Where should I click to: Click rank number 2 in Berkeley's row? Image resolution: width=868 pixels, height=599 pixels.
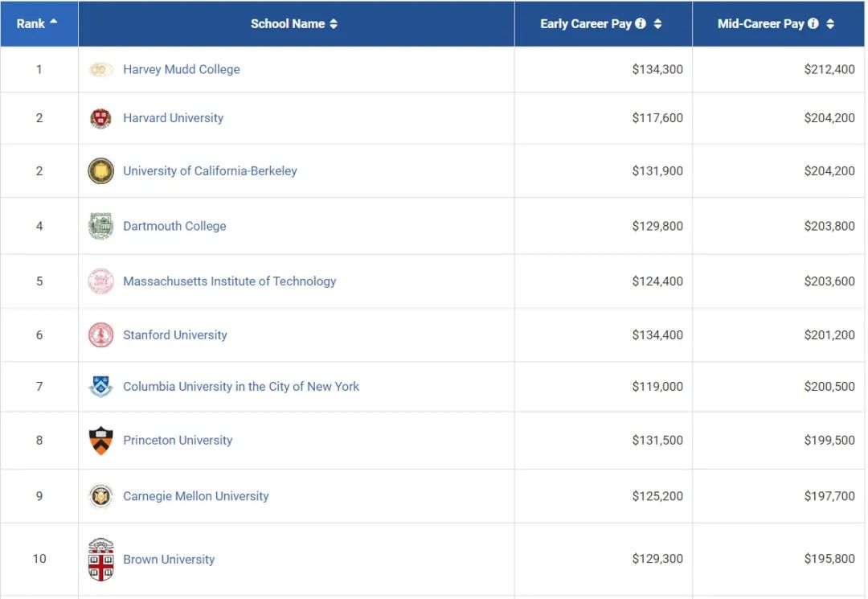coord(39,171)
